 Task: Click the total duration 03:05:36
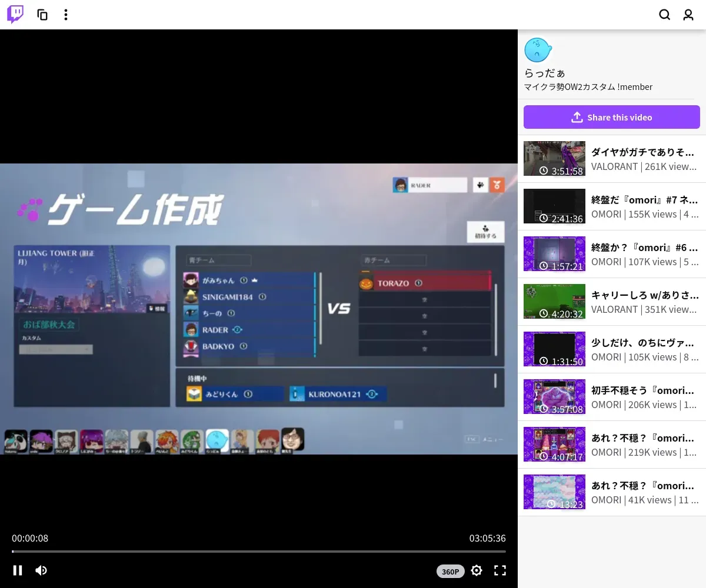[x=487, y=538]
